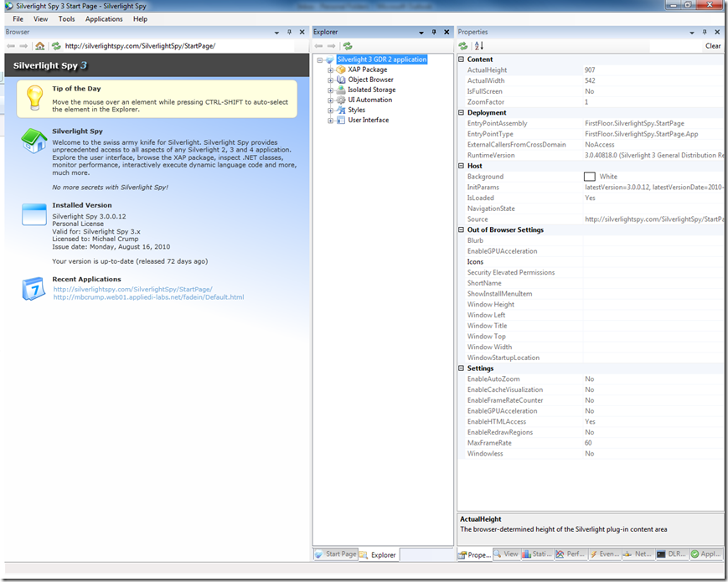Click the Clear button in Properties toolbar

pos(713,46)
